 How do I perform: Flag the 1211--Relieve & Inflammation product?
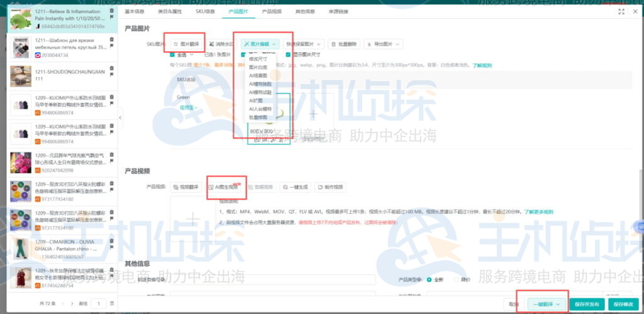pyautogui.click(x=112, y=17)
